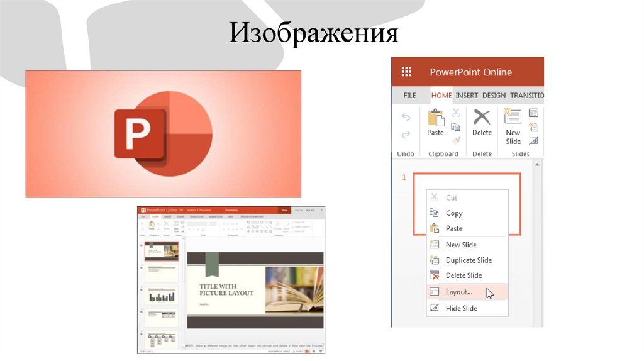Viewport: 644px width, 361px height.
Task: Select second slide thumbnail in small screenshot
Action: [162, 273]
